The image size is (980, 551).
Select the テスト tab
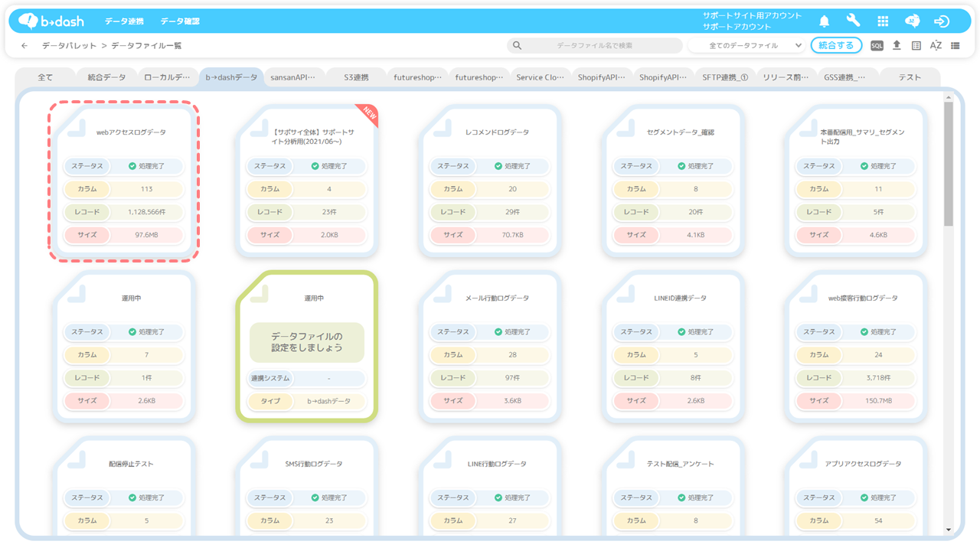point(910,77)
